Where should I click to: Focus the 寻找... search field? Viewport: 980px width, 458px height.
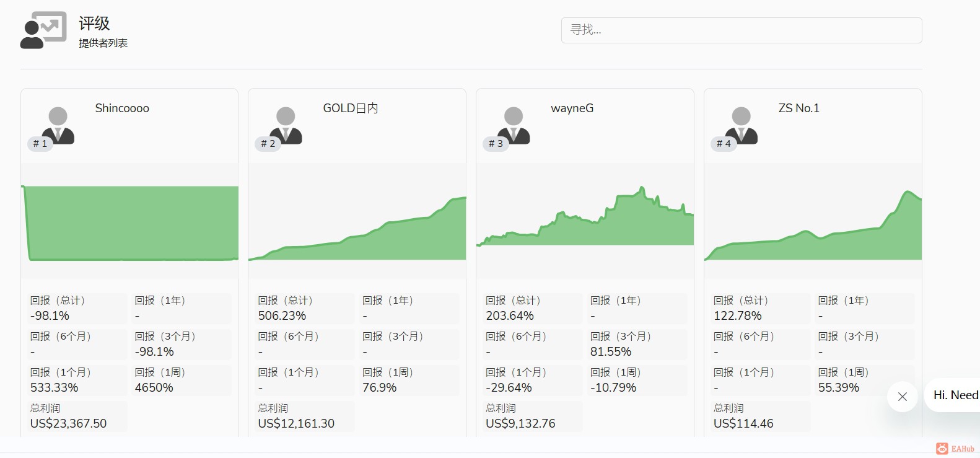pyautogui.click(x=742, y=30)
